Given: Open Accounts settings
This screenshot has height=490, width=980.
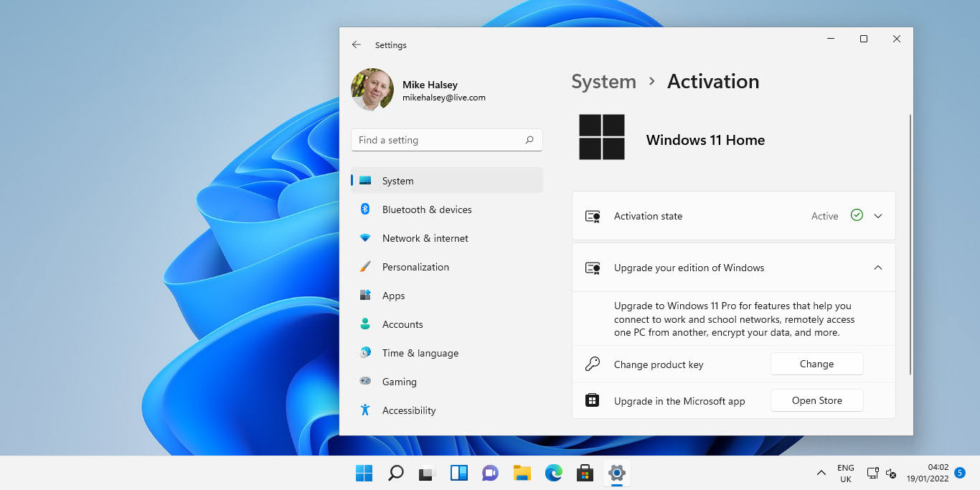Looking at the screenshot, I should [402, 324].
